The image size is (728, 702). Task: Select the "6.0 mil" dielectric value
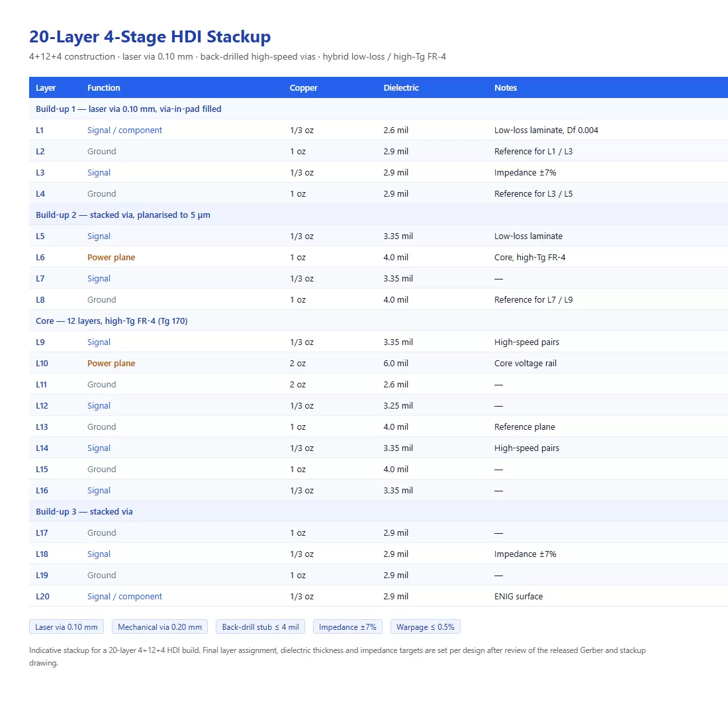click(x=396, y=364)
